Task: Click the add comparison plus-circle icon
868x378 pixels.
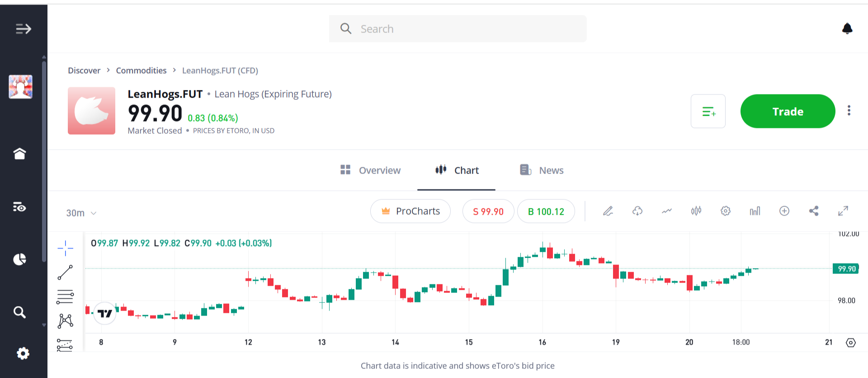Action: (x=784, y=211)
